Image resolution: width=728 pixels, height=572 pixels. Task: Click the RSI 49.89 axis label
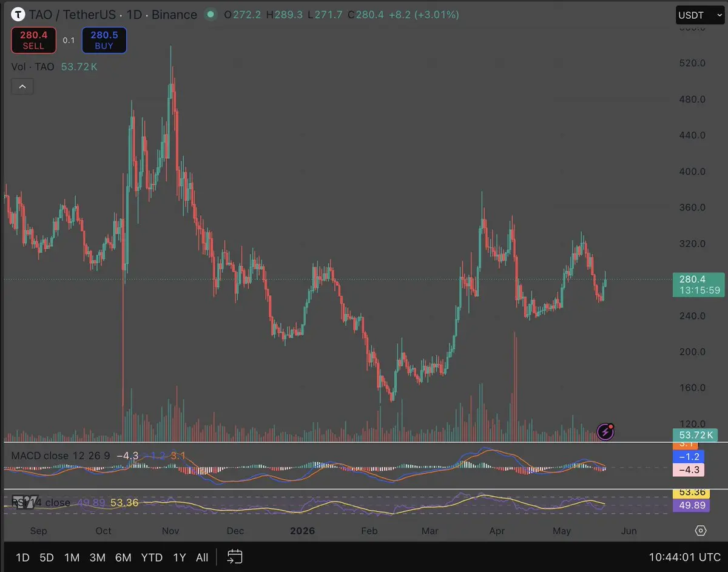[x=692, y=506]
